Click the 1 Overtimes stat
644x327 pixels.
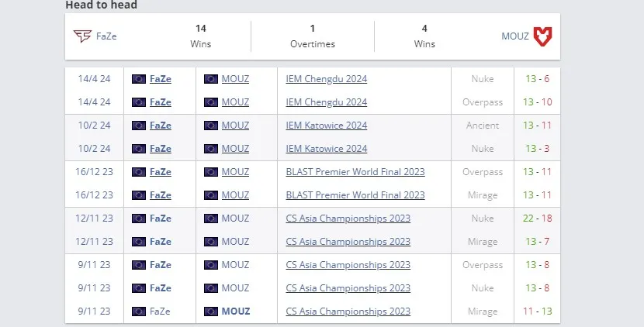pyautogui.click(x=313, y=36)
